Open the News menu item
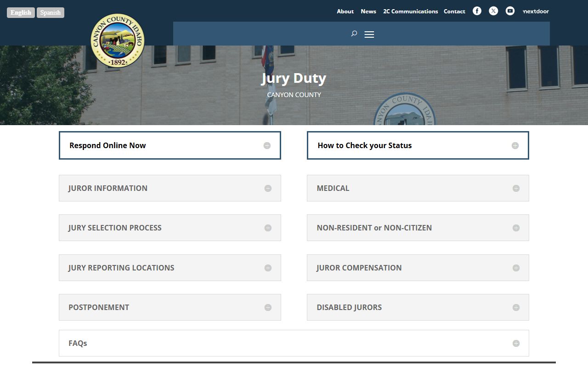The image size is (588, 368). pyautogui.click(x=368, y=11)
